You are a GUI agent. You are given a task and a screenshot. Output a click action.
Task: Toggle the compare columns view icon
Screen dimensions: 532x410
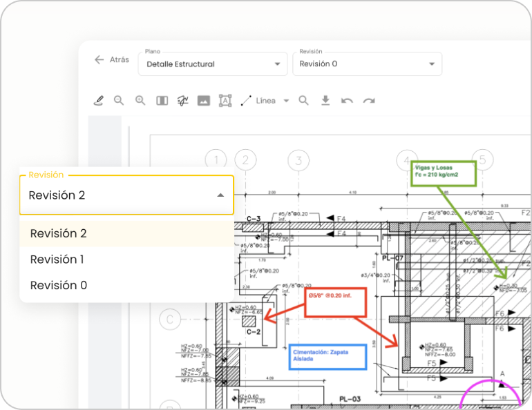[162, 101]
